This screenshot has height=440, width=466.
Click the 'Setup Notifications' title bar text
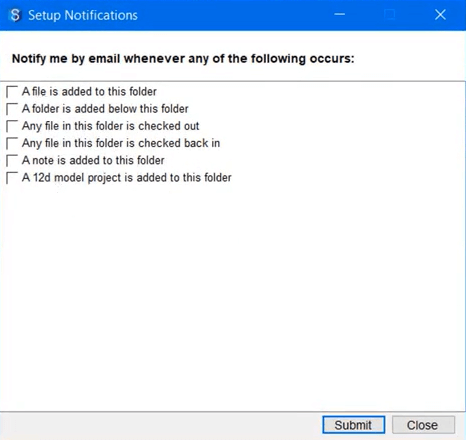[x=83, y=15]
